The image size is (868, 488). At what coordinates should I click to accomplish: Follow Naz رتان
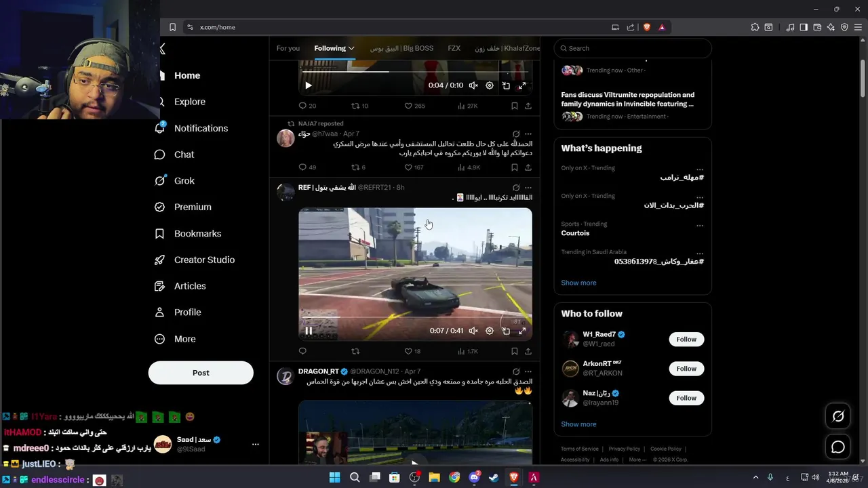pos(686,398)
